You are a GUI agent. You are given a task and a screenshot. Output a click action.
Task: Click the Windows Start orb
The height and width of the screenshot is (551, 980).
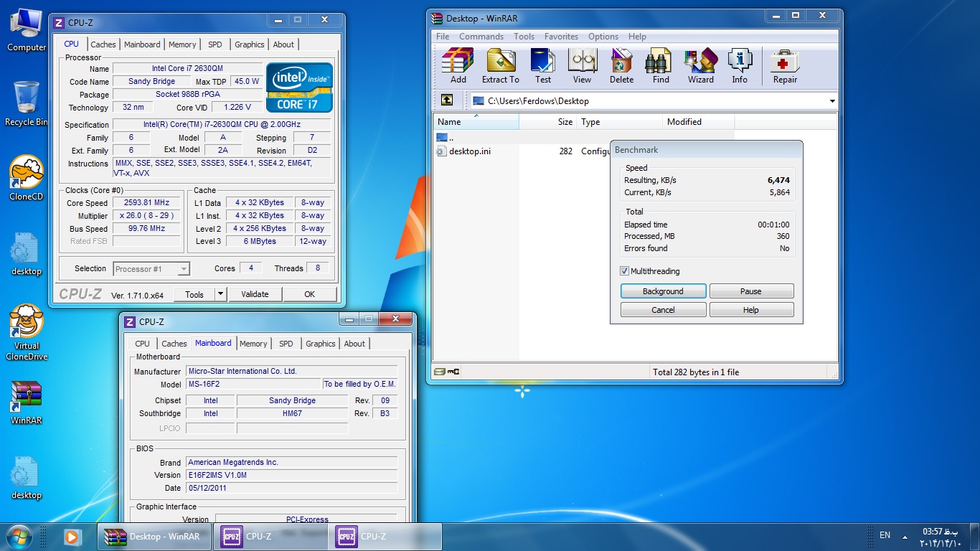point(19,536)
